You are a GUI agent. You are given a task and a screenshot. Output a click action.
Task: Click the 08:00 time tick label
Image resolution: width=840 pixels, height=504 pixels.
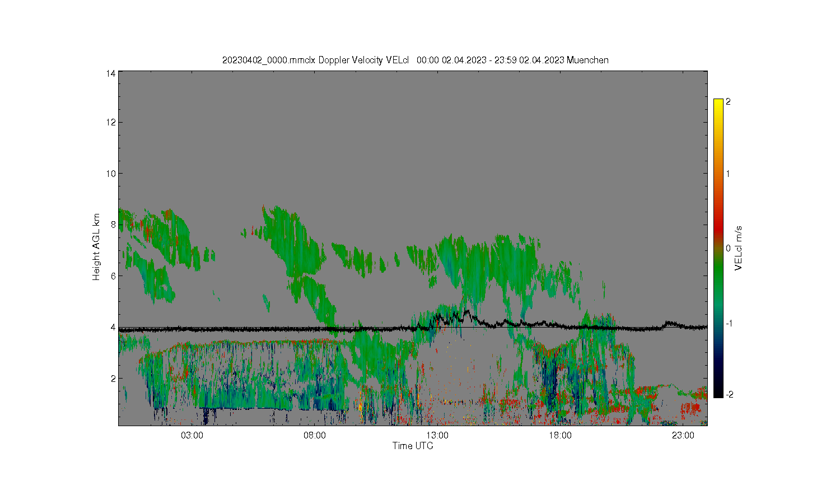coord(315,436)
